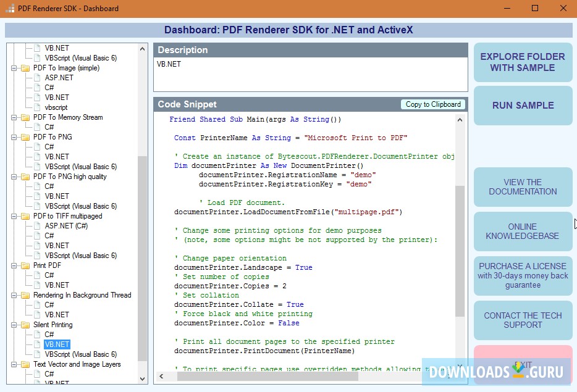Click Contact The Tech Support button
Screen dimensions: 577x392
tap(523, 320)
